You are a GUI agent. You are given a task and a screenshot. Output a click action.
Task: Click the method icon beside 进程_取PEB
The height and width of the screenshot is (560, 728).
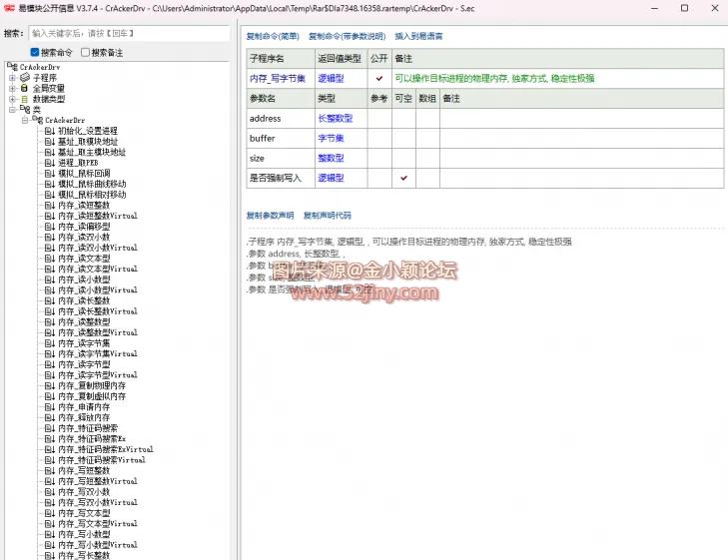tap(50, 163)
